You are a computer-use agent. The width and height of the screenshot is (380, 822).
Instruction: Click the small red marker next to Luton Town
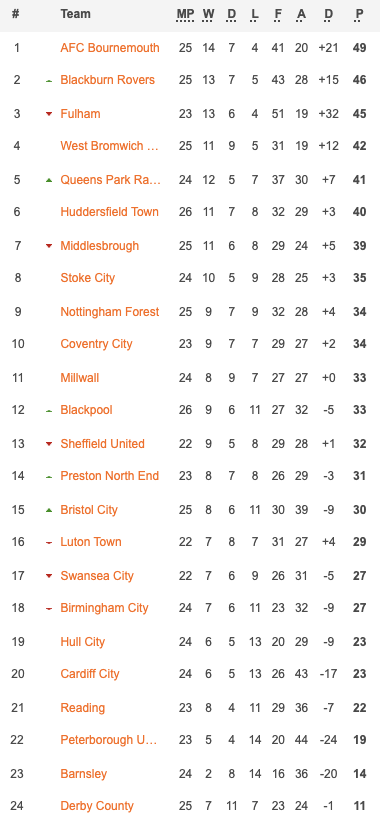point(49,543)
